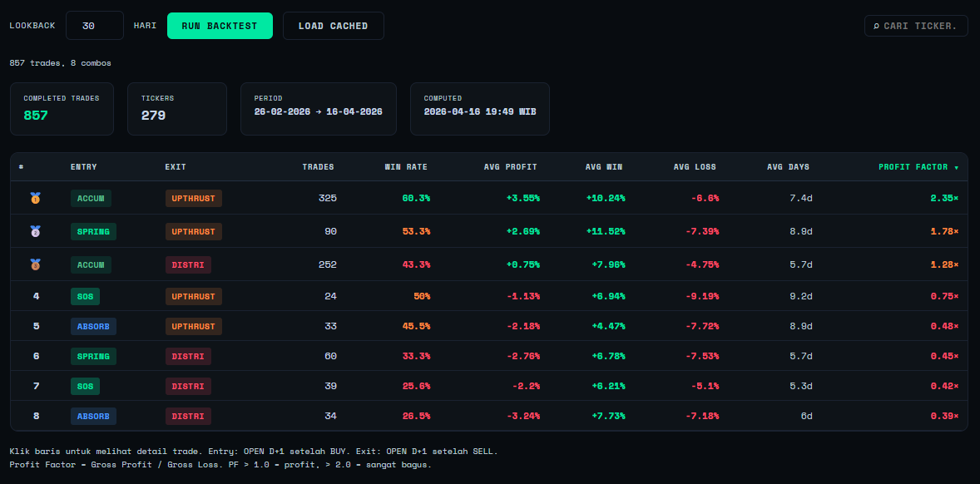Image resolution: width=980 pixels, height=484 pixels.
Task: Click the 2.35× profit factor value
Action: point(943,198)
